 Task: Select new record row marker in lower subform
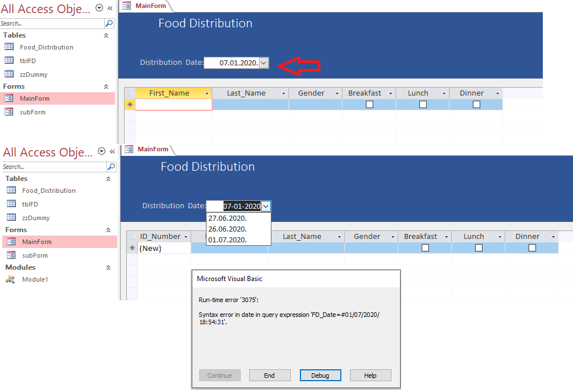pos(132,248)
